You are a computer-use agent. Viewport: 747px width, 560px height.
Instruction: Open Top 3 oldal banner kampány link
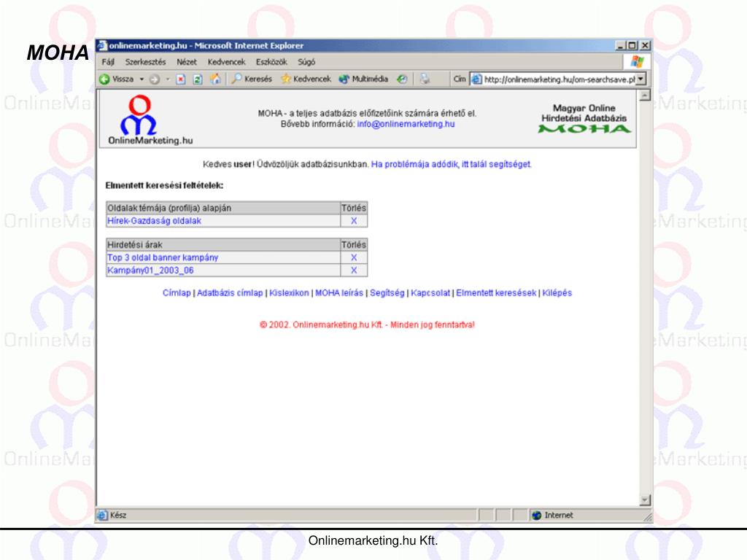point(163,257)
